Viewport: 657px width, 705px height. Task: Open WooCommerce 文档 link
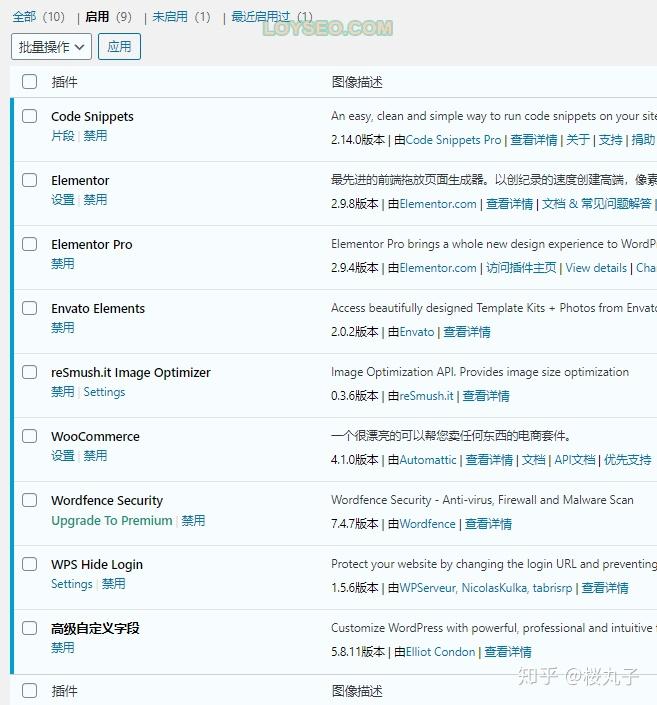[x=534, y=460]
